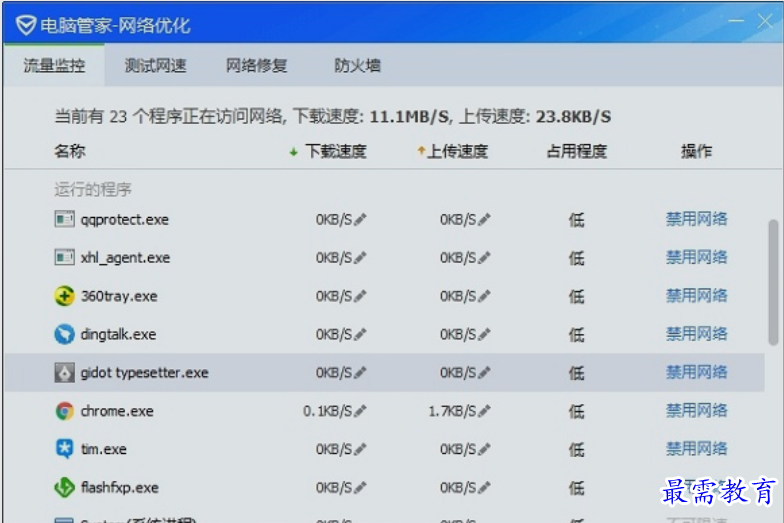Open the 防火墙 tab
Image resolution: width=784 pixels, height=523 pixels.
click(357, 65)
